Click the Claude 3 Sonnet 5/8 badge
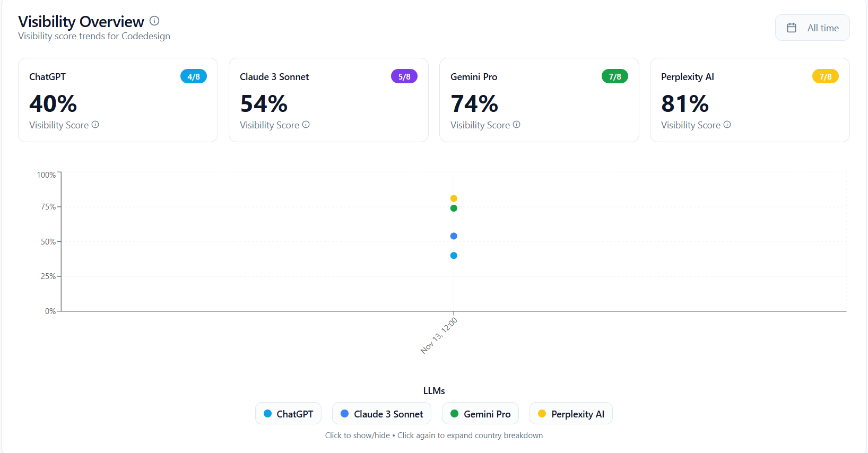Image resolution: width=868 pixels, height=453 pixels. click(404, 76)
